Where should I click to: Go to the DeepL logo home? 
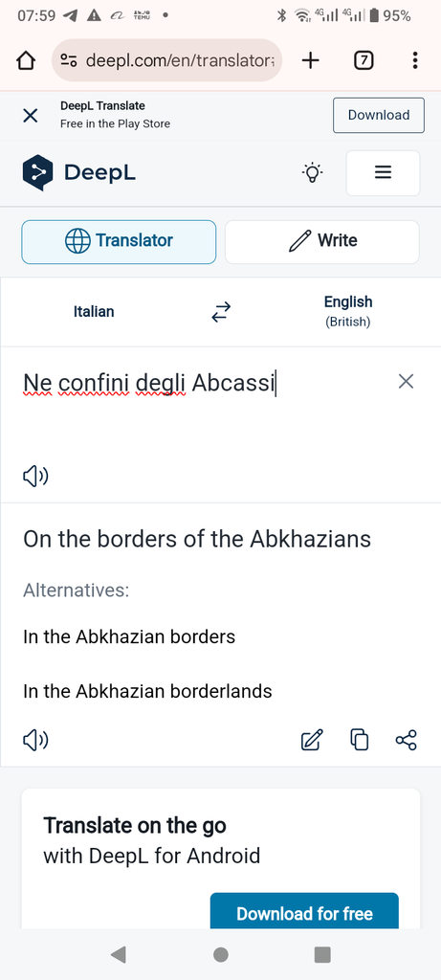pyautogui.click(x=79, y=172)
